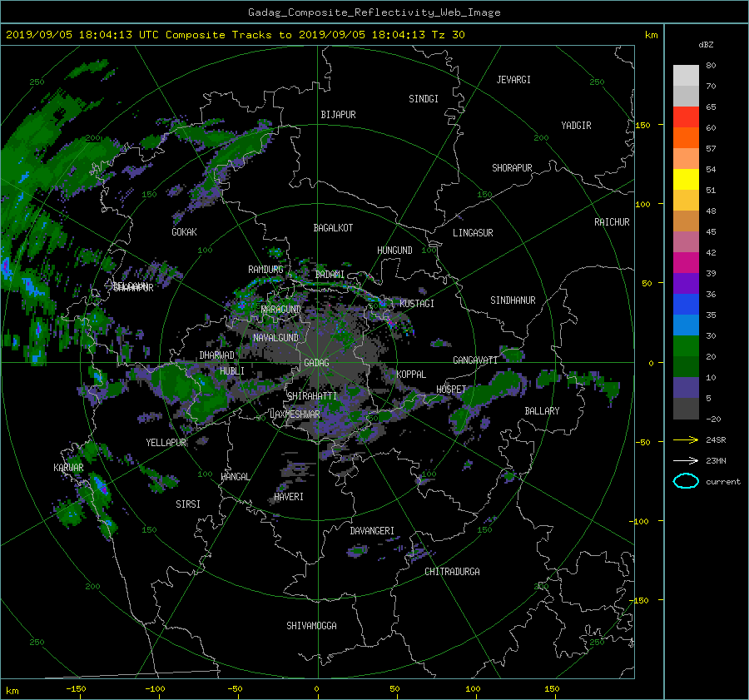Screen dimensions: 749x700
Task: Click the 23MN legend label
Action: pyautogui.click(x=716, y=460)
